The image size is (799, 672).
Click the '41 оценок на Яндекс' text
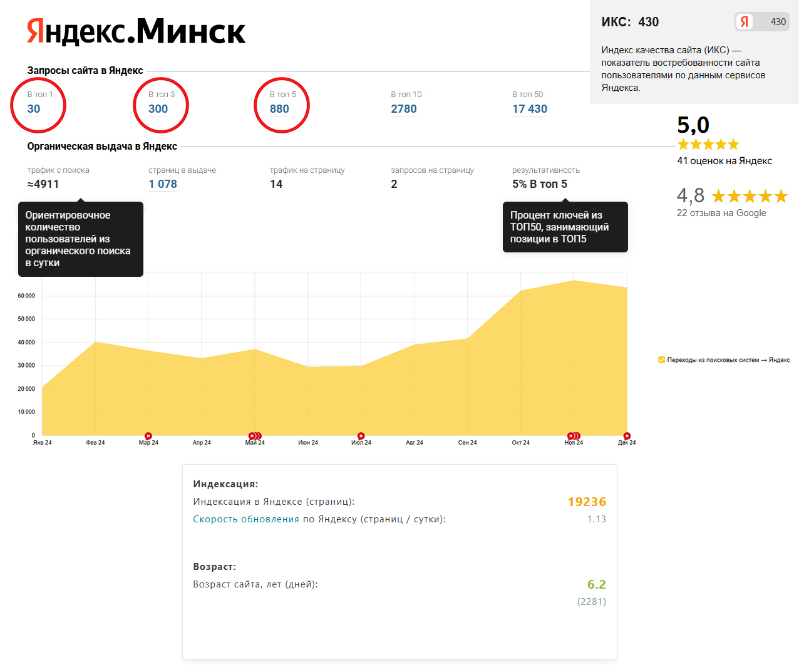tap(724, 161)
